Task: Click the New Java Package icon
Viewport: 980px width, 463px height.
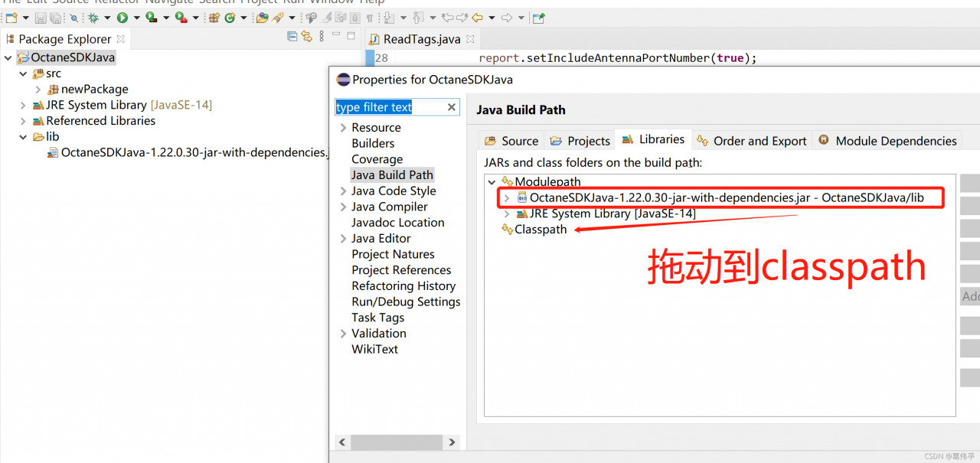Action: click(214, 18)
